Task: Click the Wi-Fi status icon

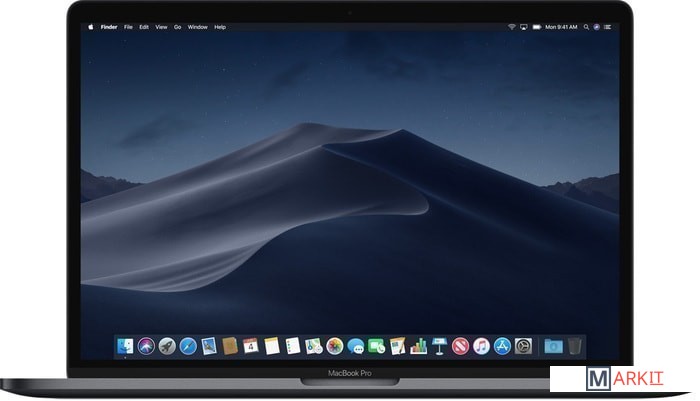Action: click(510, 26)
